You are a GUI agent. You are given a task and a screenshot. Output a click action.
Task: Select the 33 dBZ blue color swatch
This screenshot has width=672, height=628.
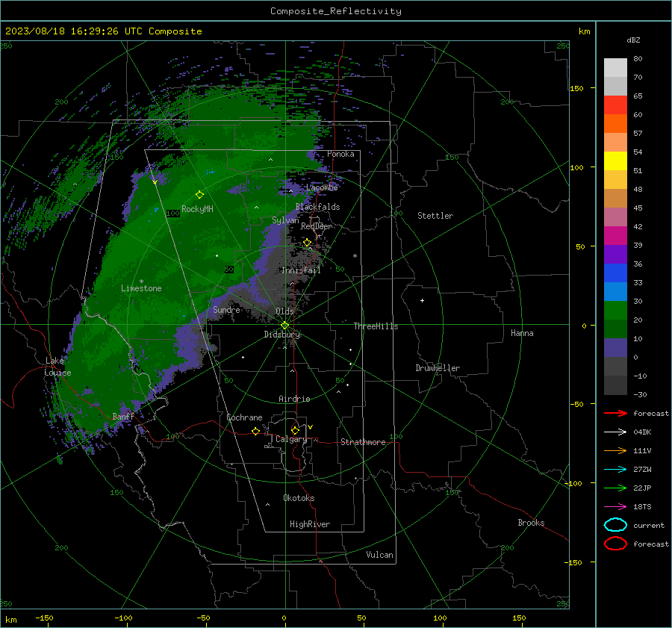click(x=615, y=273)
